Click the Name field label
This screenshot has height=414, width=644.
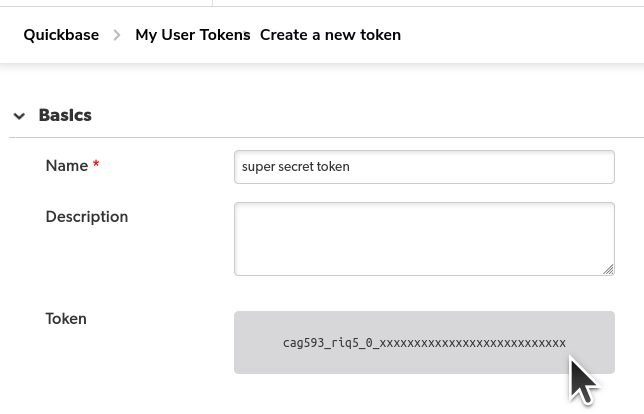tap(67, 166)
